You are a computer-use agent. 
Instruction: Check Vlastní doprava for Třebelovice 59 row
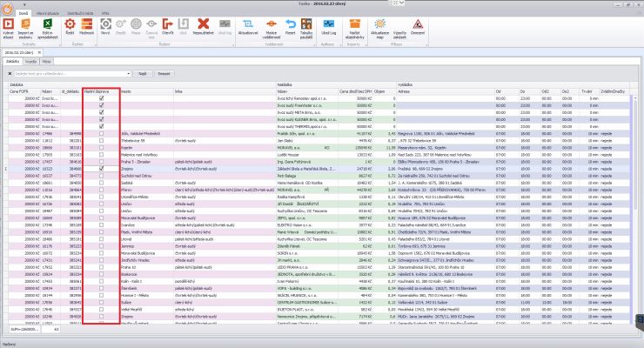(x=102, y=140)
